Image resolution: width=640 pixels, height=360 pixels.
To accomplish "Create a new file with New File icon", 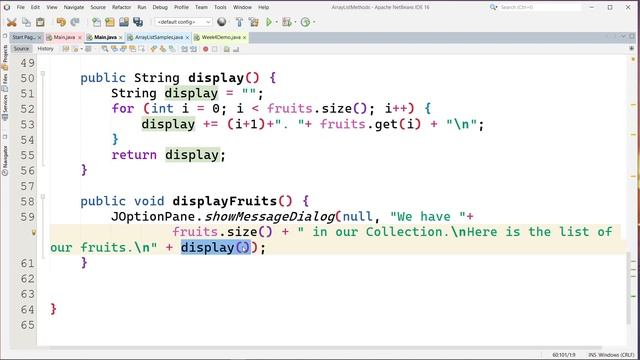I will point(96,22).
